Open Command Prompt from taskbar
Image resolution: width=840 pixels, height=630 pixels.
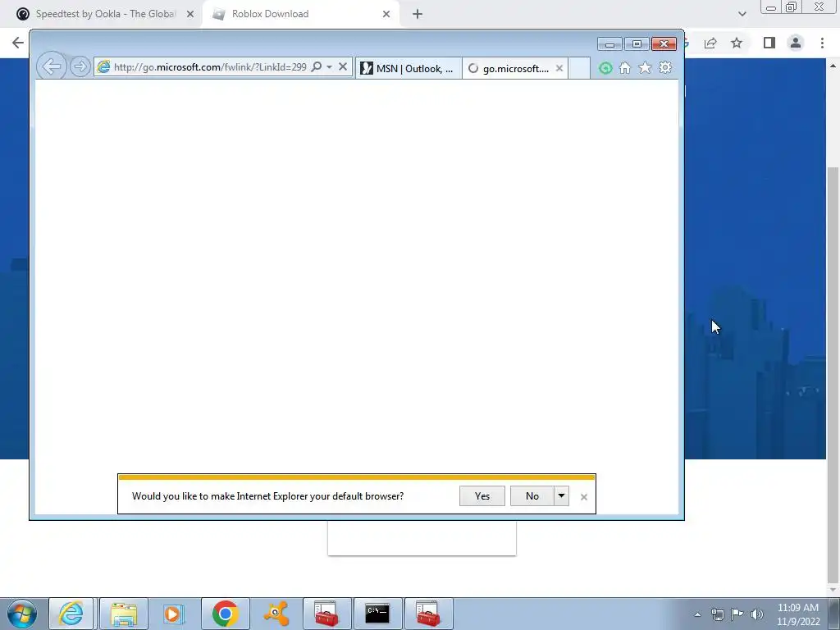point(377,614)
